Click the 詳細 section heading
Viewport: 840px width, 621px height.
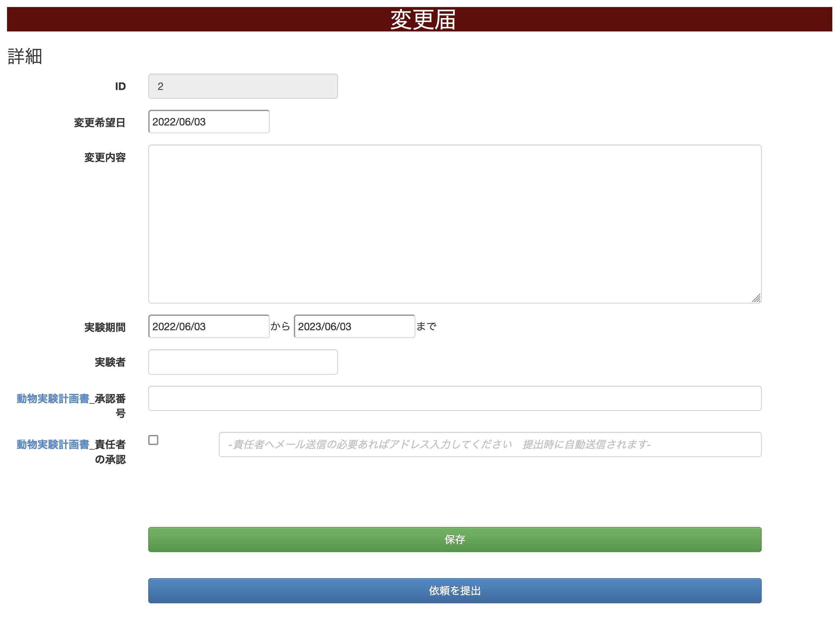(x=25, y=57)
